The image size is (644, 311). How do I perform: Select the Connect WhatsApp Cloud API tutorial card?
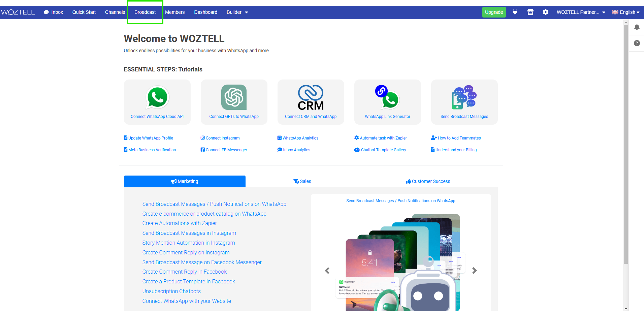157,102
